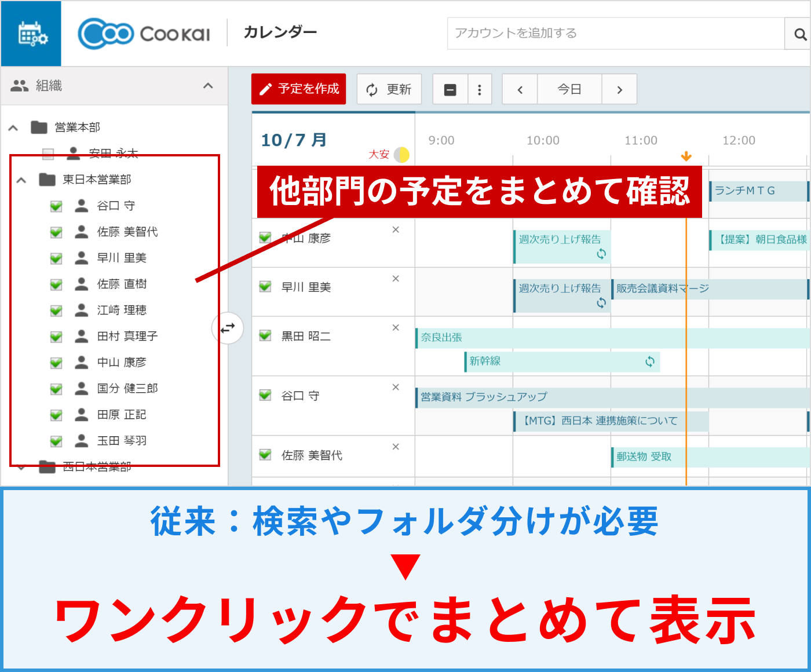The image size is (811, 672).
Task: Click the calendar settings icon in blue header
Action: click(x=32, y=34)
